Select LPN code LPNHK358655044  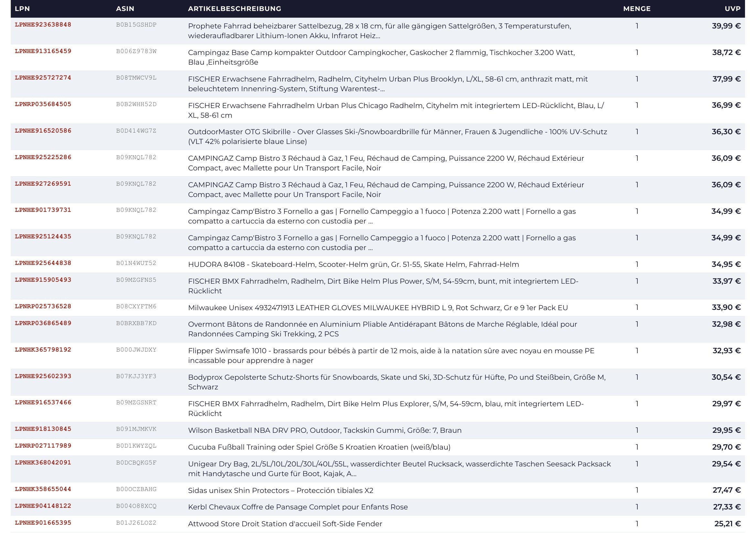43,489
